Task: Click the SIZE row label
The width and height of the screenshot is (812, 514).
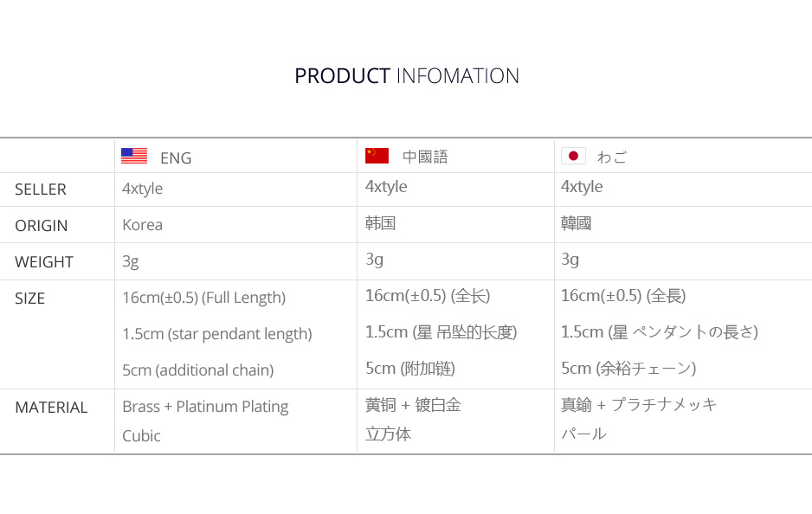Action: click(x=29, y=299)
